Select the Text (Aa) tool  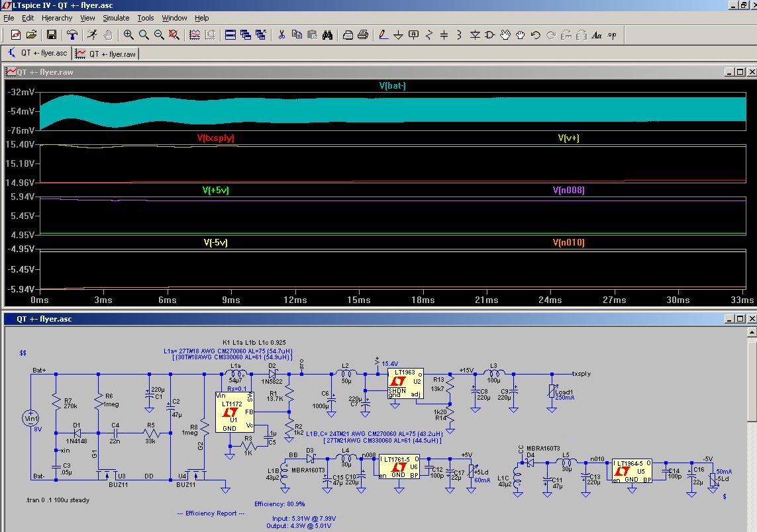(597, 34)
